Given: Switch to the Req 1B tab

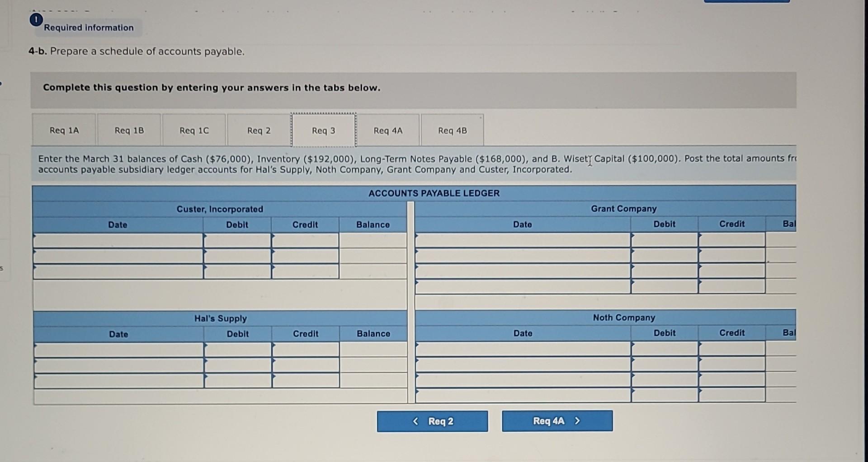Looking at the screenshot, I should pyautogui.click(x=129, y=131).
